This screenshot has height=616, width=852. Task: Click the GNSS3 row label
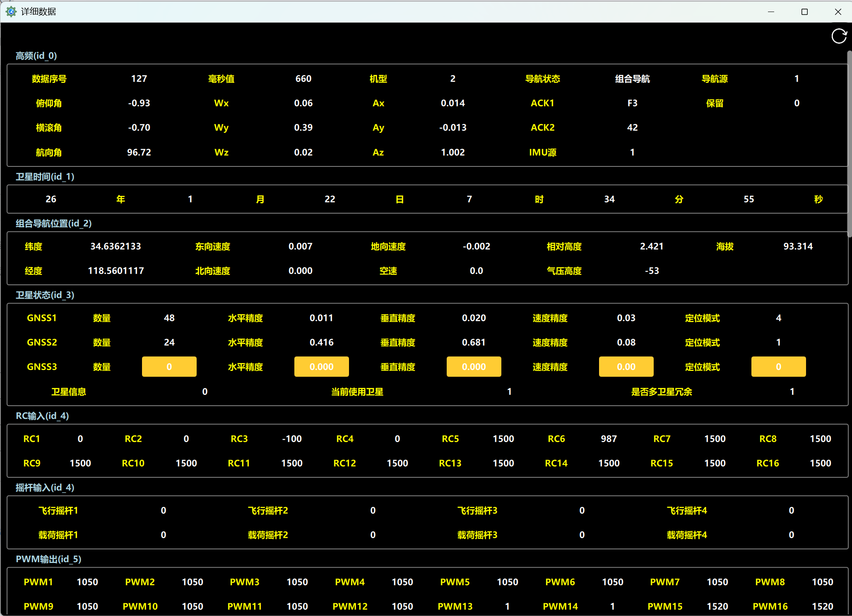pyautogui.click(x=42, y=367)
